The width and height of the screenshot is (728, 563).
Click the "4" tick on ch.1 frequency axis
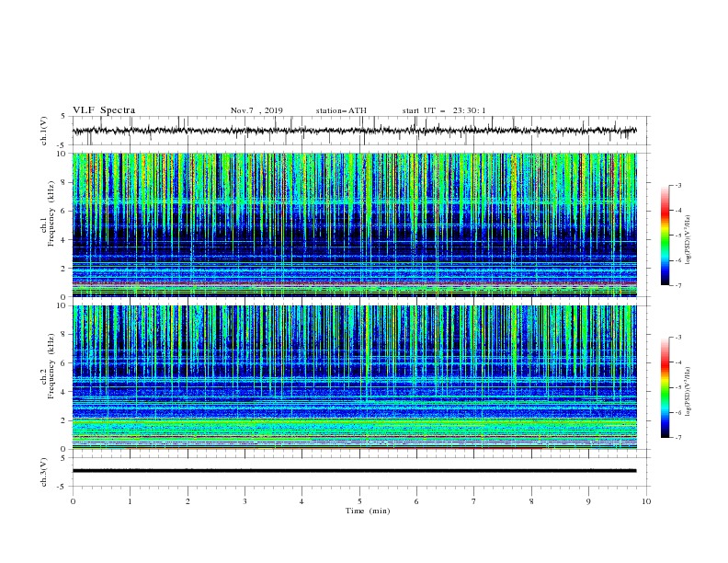64,240
